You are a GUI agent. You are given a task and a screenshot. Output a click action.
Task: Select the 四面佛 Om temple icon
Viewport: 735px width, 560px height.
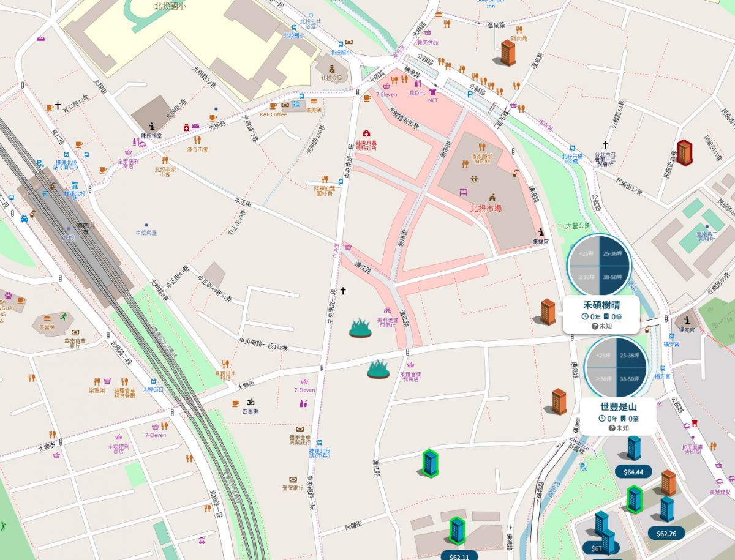coord(250,403)
